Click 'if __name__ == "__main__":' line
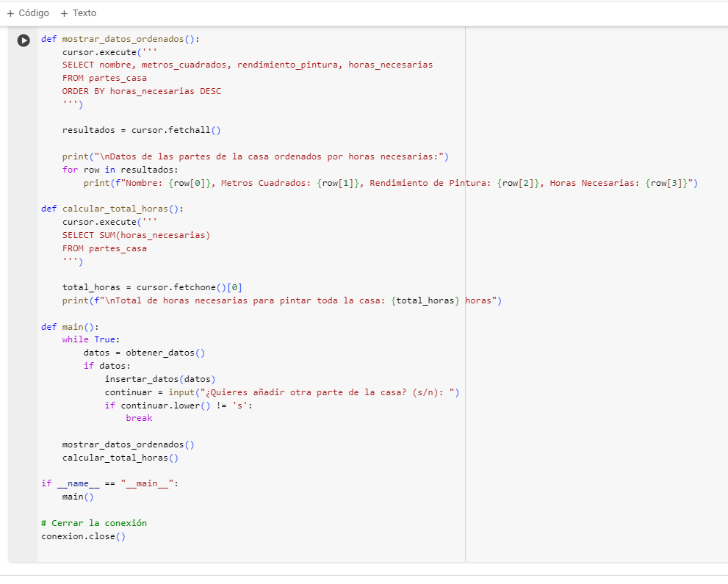 (x=109, y=483)
